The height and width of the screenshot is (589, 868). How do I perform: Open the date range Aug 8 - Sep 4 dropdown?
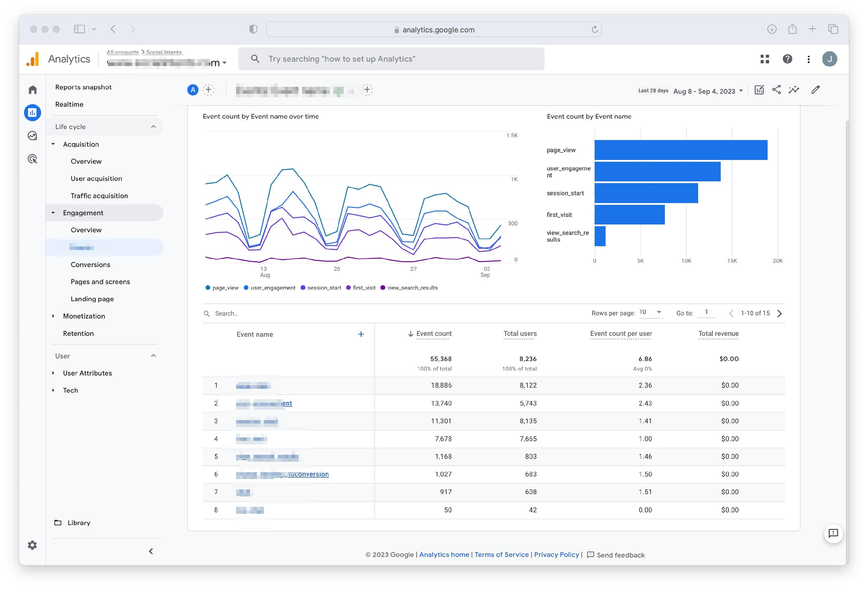pyautogui.click(x=708, y=91)
